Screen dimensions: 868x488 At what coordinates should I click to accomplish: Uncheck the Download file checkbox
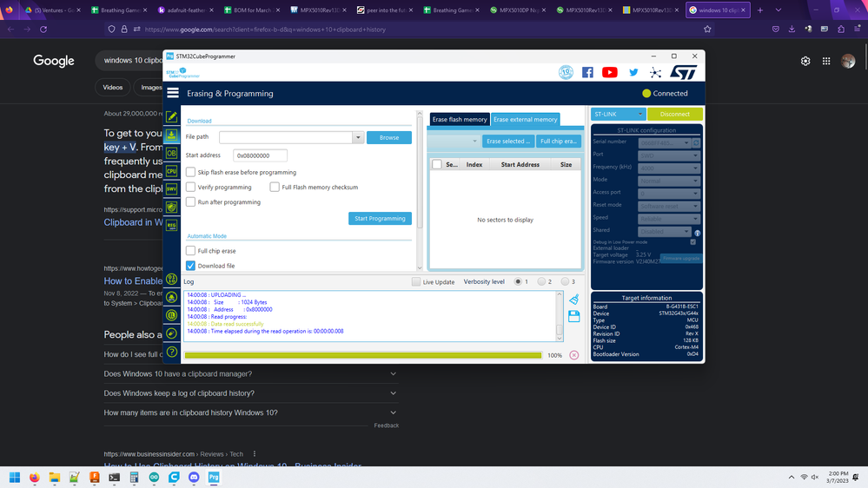[x=190, y=266]
